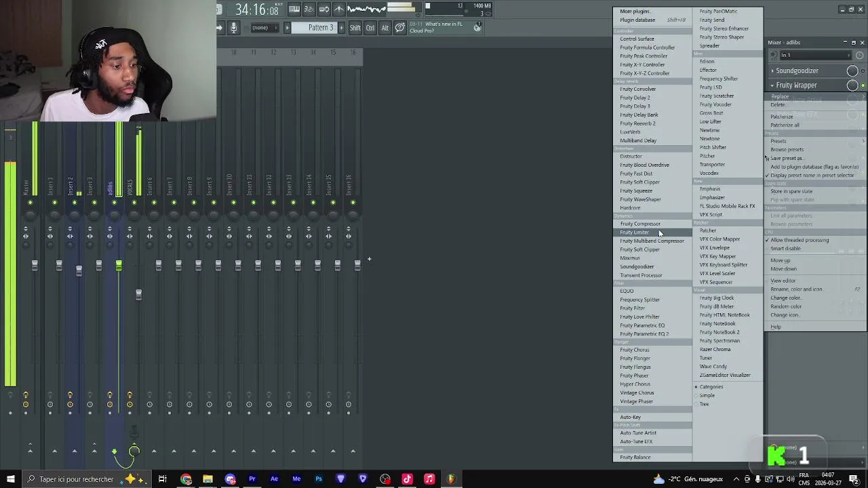The height and width of the screenshot is (488, 868).
Task: Choose Fruity Stereo Enhancer plugin
Action: [x=728, y=28]
